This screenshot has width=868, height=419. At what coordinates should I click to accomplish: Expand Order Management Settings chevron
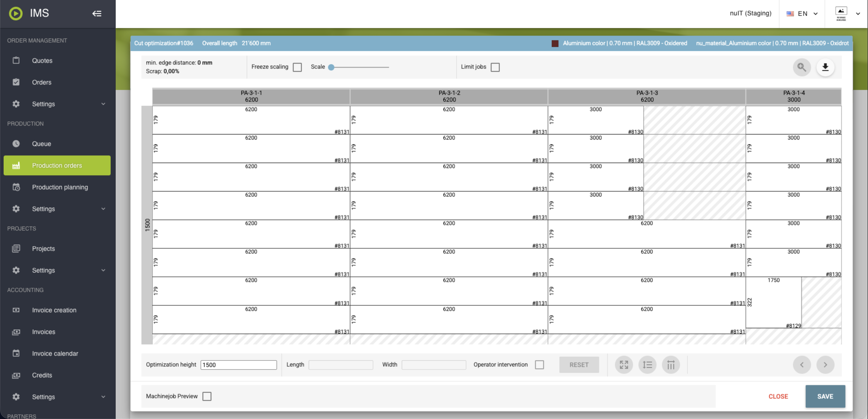tap(103, 104)
